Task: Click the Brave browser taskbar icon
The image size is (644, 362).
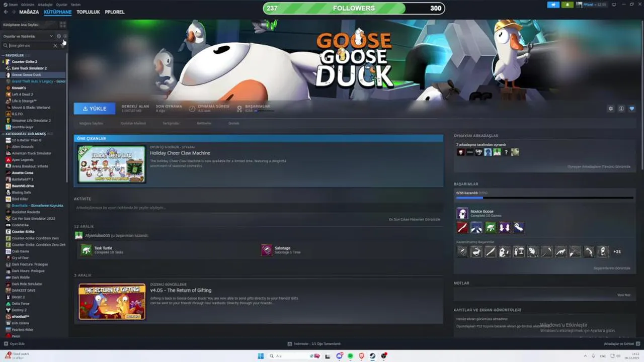Action: (x=362, y=356)
